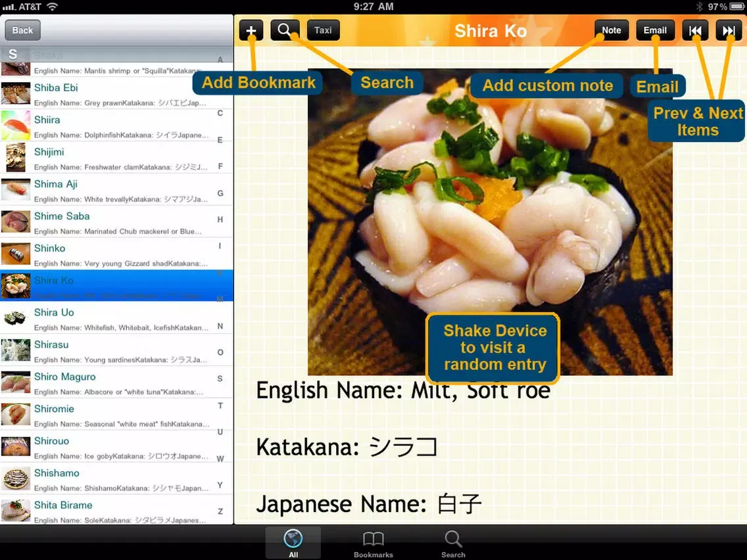Tap the Shirouo thumbnail
This screenshot has height=560, width=747.
16,447
